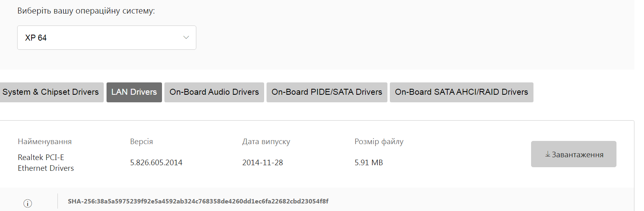Viewport: 644px width, 211px height.
Task: Click the release date 2014-11-28
Action: click(x=263, y=163)
